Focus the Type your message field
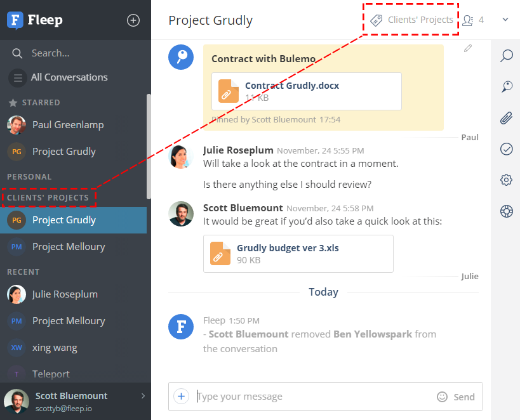This screenshot has width=520, height=420. 313,397
